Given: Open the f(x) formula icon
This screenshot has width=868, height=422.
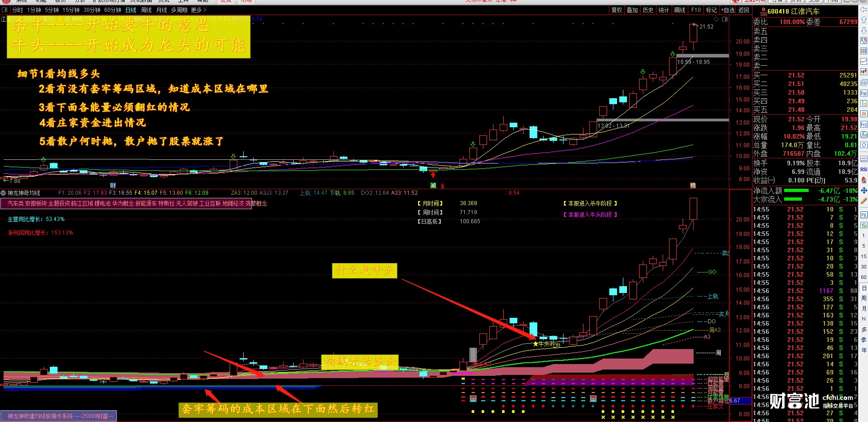Looking at the screenshot, I should (x=864, y=134).
